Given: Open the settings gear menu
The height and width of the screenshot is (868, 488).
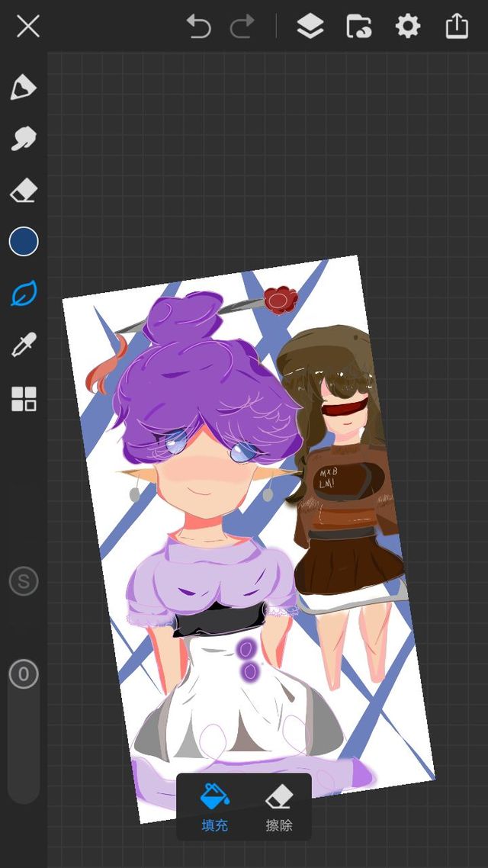Looking at the screenshot, I should (407, 27).
